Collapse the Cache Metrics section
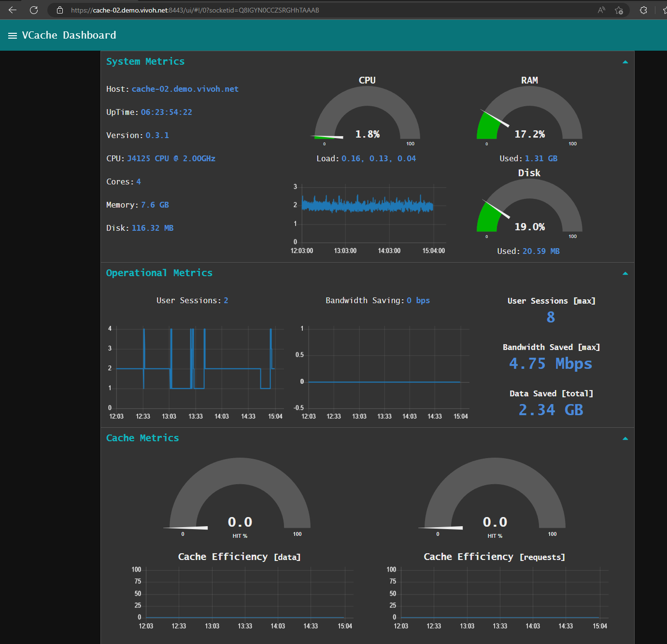 (x=625, y=438)
